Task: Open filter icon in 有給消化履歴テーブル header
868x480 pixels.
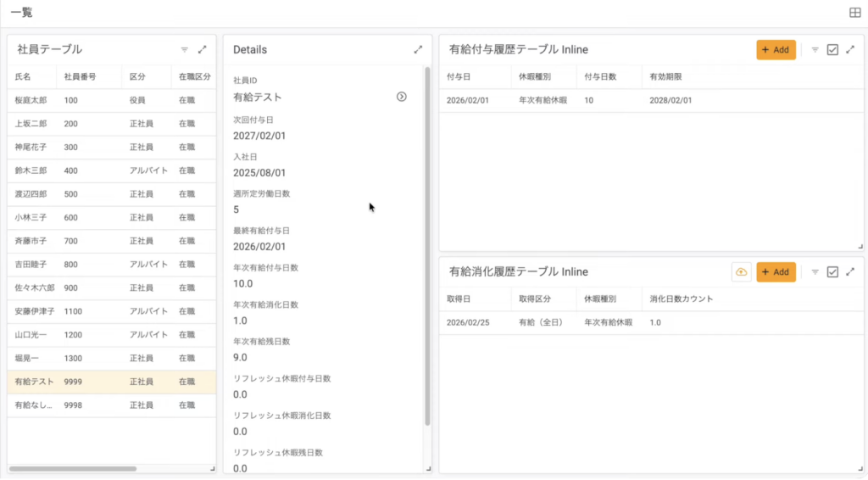Action: tap(815, 272)
